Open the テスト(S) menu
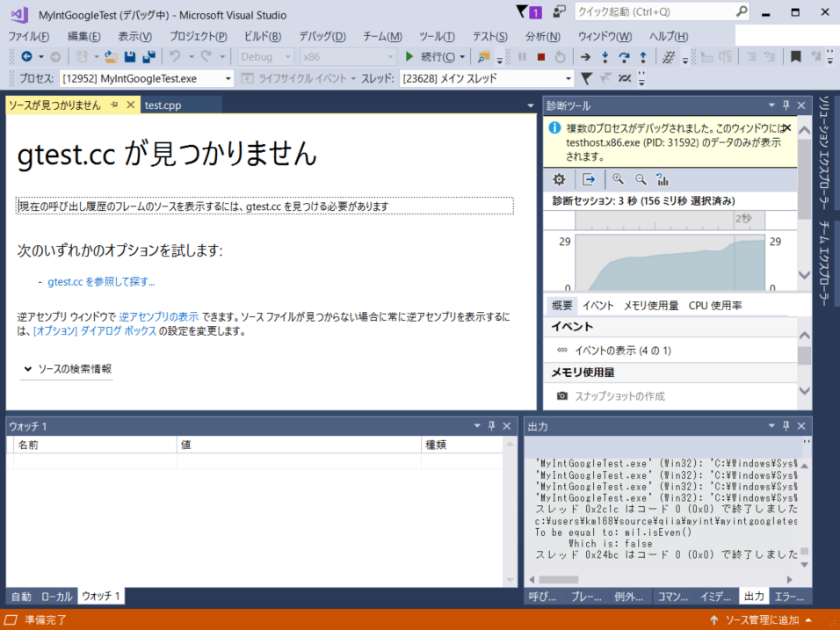 pyautogui.click(x=489, y=36)
